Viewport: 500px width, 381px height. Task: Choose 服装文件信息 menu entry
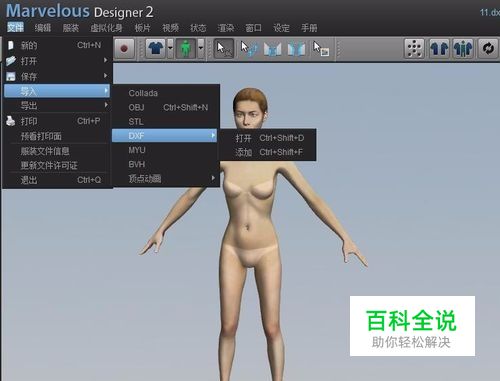pyautogui.click(x=57, y=151)
